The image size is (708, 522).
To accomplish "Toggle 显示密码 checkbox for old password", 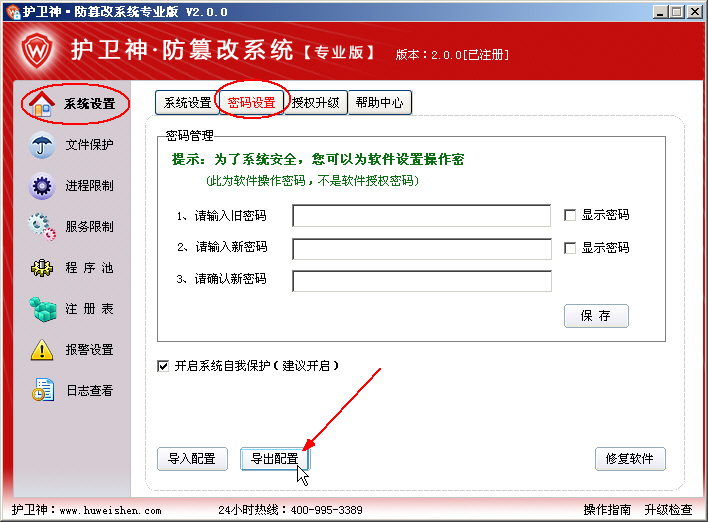I will click(570, 215).
